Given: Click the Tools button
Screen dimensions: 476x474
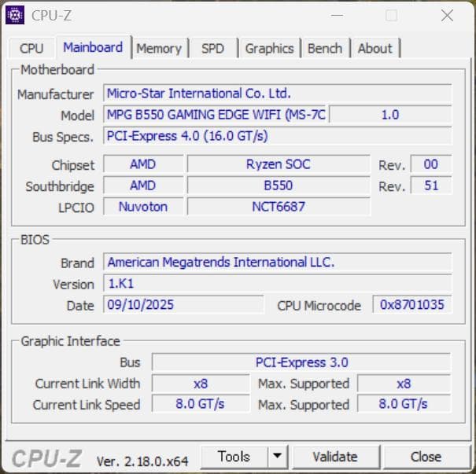Looking at the screenshot, I should [x=234, y=457].
